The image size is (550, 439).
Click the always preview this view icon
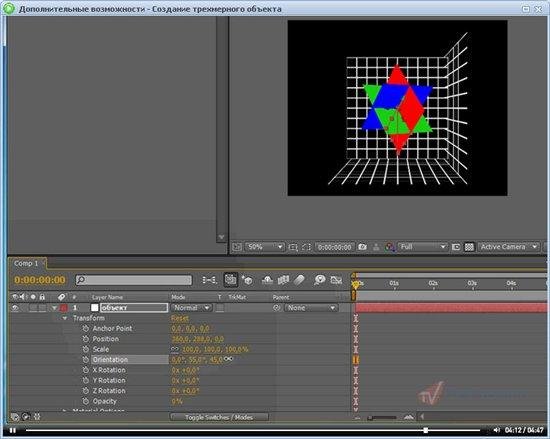tap(237, 247)
